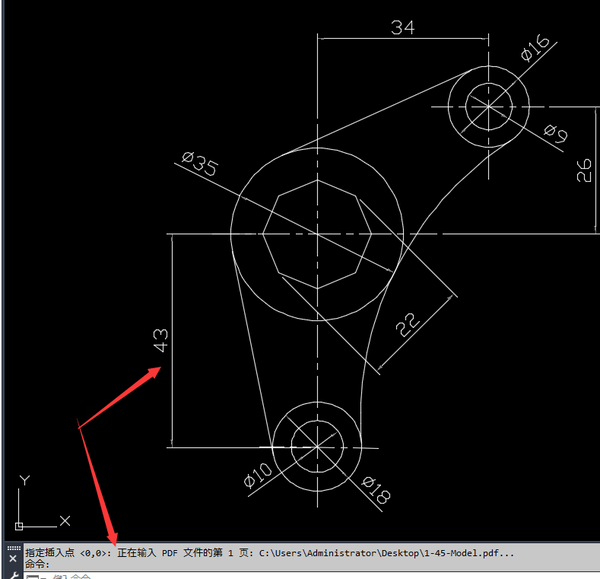Select the 34 horizontal dimension text
Viewport: 600px width, 579px height.
coord(402,28)
